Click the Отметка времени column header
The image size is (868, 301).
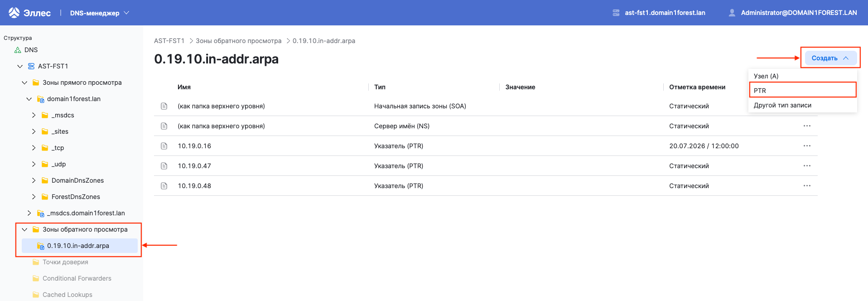coord(697,87)
